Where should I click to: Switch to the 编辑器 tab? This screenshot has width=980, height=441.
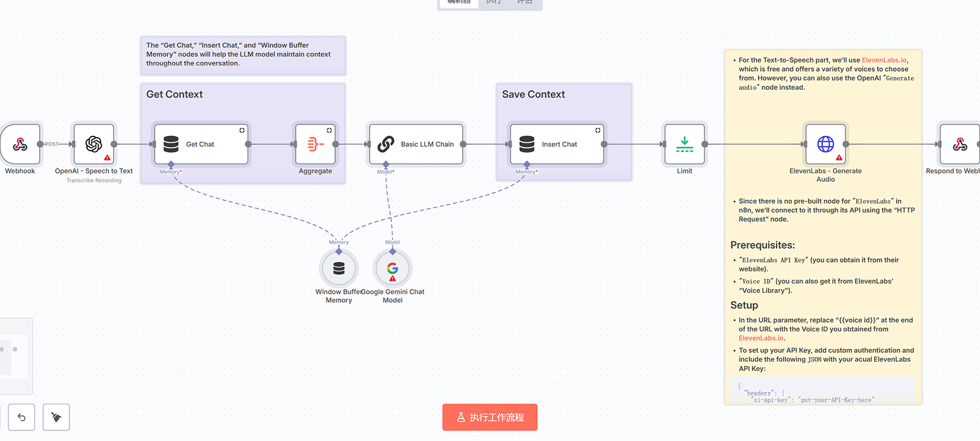click(459, 2)
